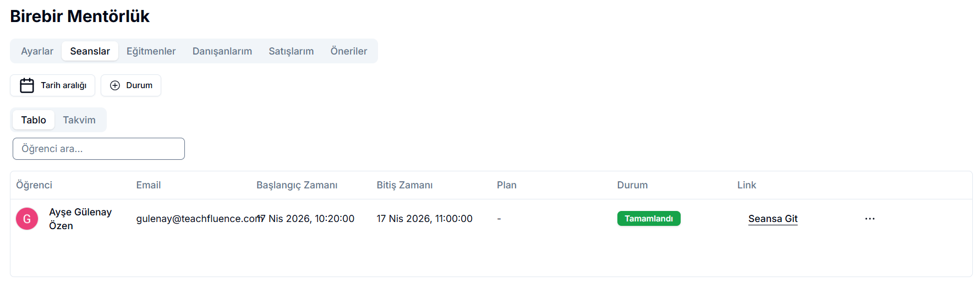
Task: Click the Başlangıç Zamanı column header
Action: [297, 185]
